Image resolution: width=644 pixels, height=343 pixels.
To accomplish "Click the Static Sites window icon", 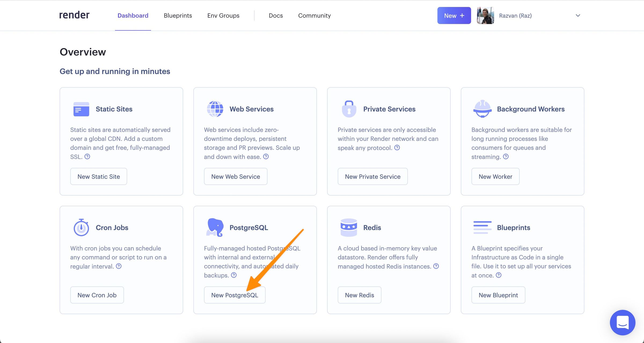I will [81, 109].
